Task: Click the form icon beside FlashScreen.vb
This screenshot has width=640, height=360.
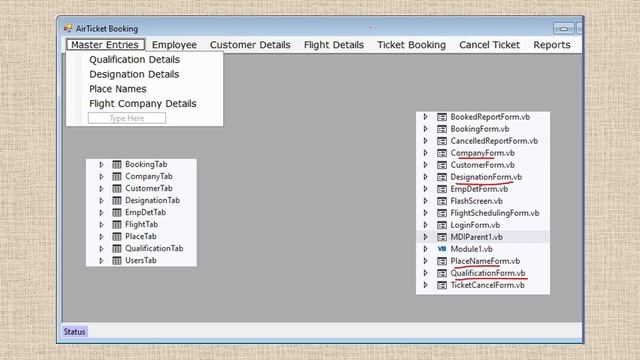Action: coord(442,201)
